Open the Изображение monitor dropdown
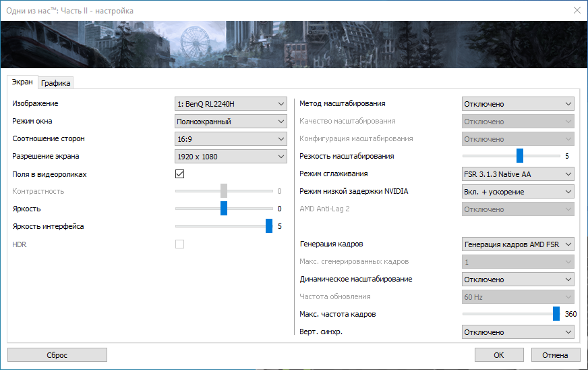Image resolution: width=588 pixels, height=370 pixels. tap(231, 104)
